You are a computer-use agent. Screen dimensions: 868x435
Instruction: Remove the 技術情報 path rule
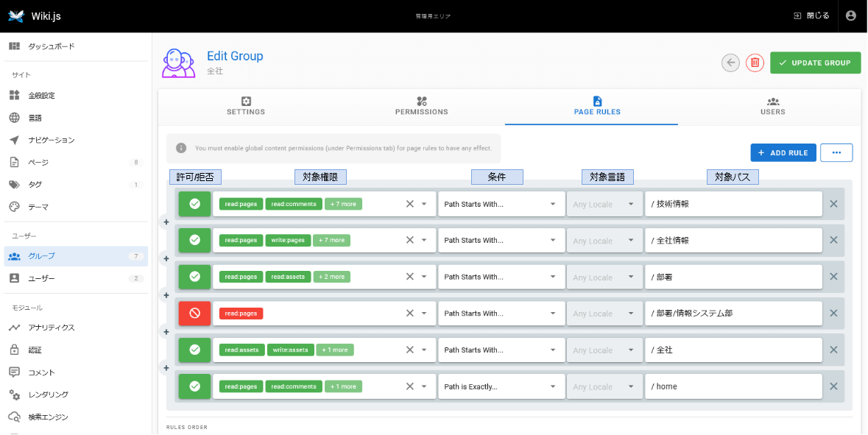point(833,204)
